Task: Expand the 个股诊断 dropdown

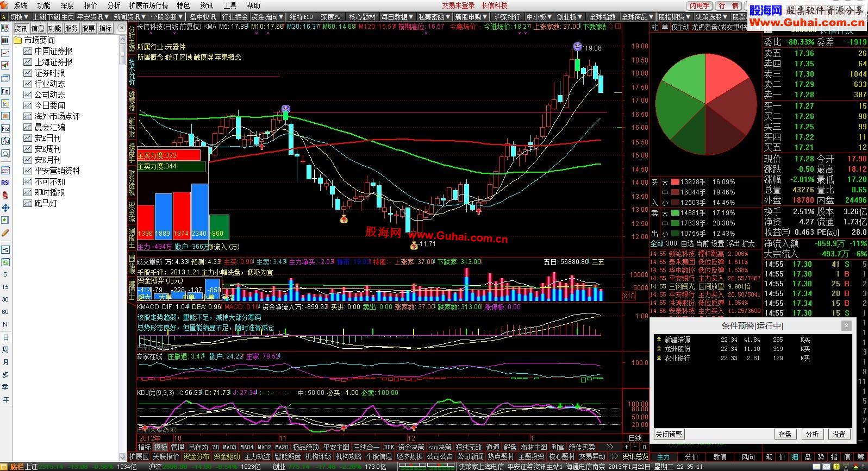Action: pyautogui.click(x=167, y=17)
